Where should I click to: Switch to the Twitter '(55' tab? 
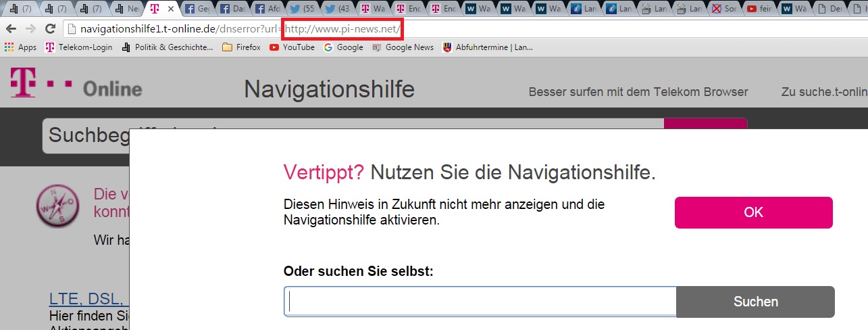[303, 9]
